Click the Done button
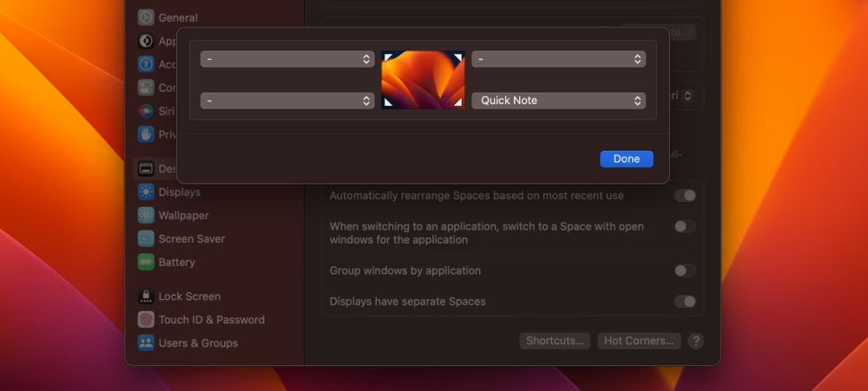The image size is (868, 391). 626,160
